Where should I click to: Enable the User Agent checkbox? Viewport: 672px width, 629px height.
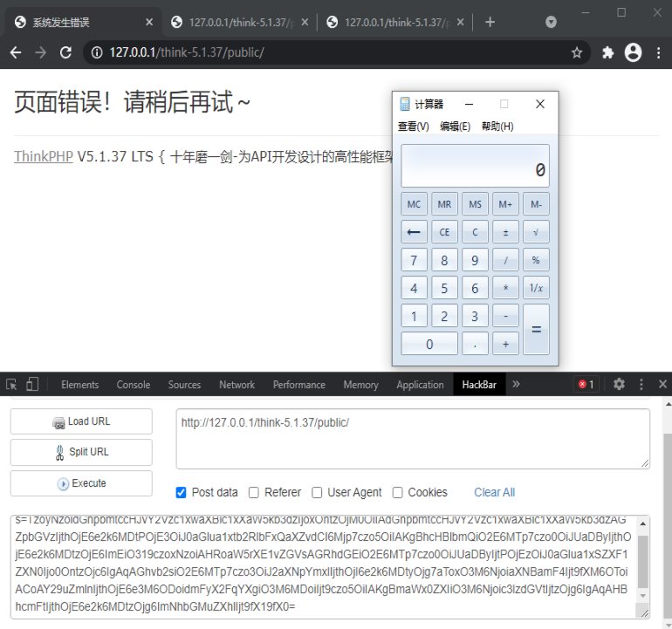pyautogui.click(x=317, y=493)
